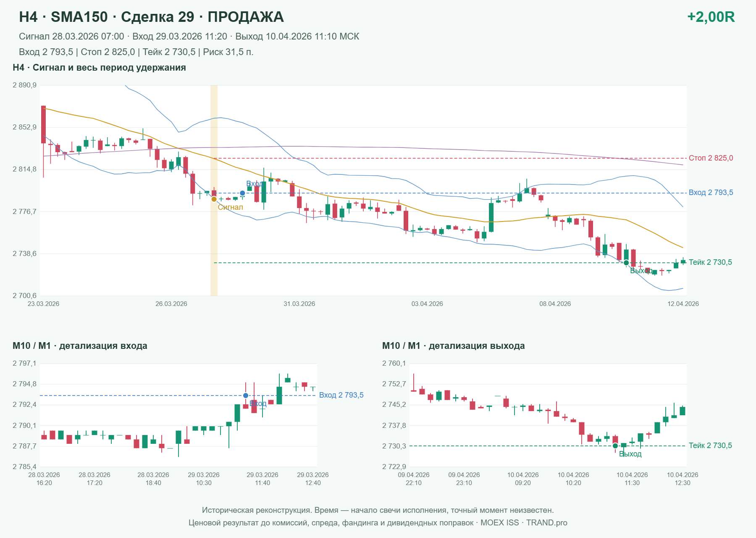Click the 08.04.2026 date axis label
Image resolution: width=756 pixels, height=538 pixels.
coord(555,304)
